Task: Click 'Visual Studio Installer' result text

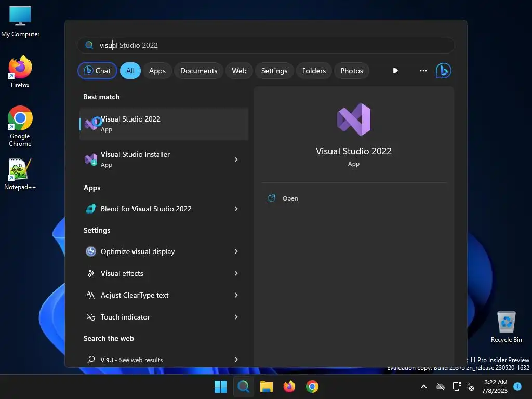Action: click(135, 154)
